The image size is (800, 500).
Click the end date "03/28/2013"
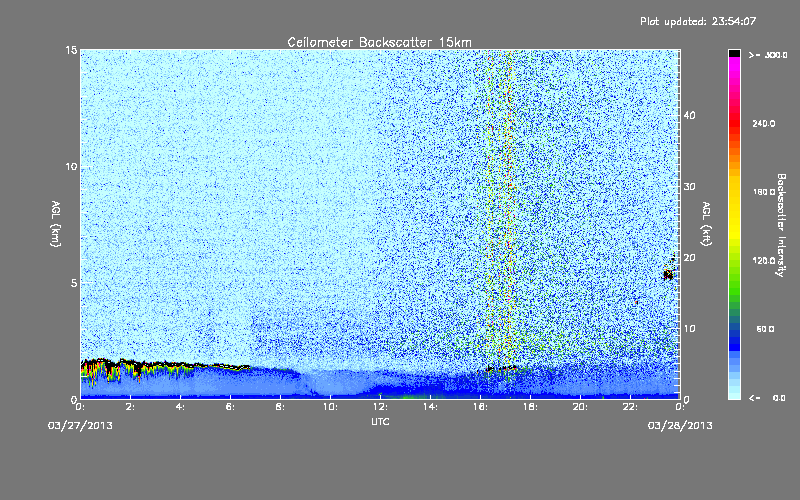pyautogui.click(x=680, y=426)
